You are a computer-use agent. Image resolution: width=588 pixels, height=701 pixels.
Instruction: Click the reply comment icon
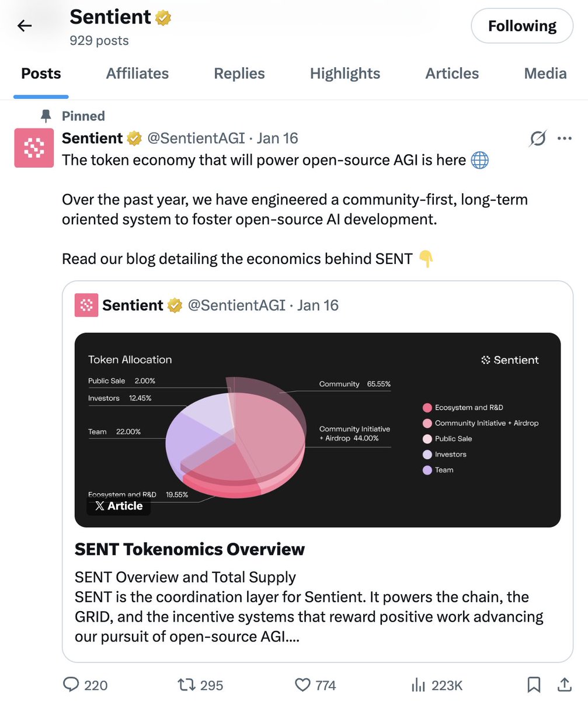tap(71, 685)
